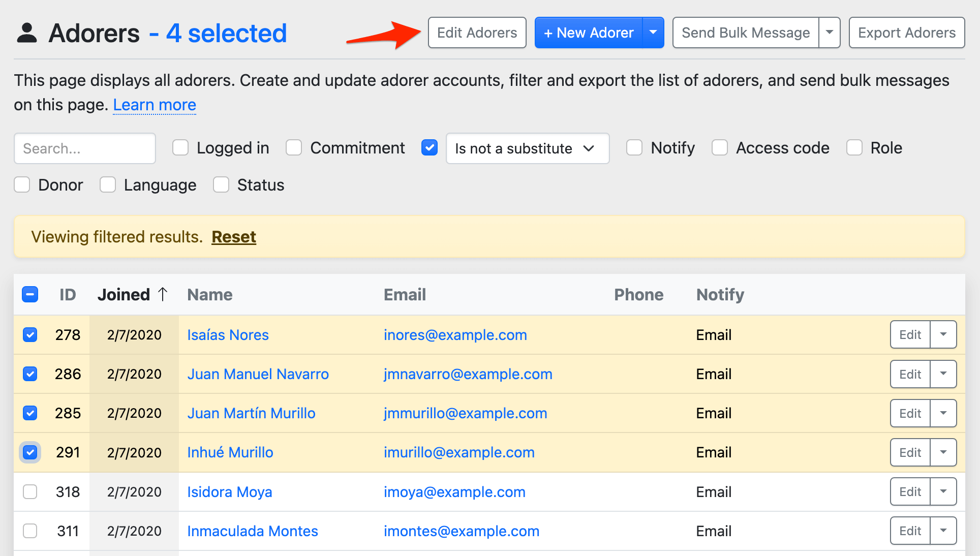
Task: Click the select-all checkbox in table header
Action: 30,294
